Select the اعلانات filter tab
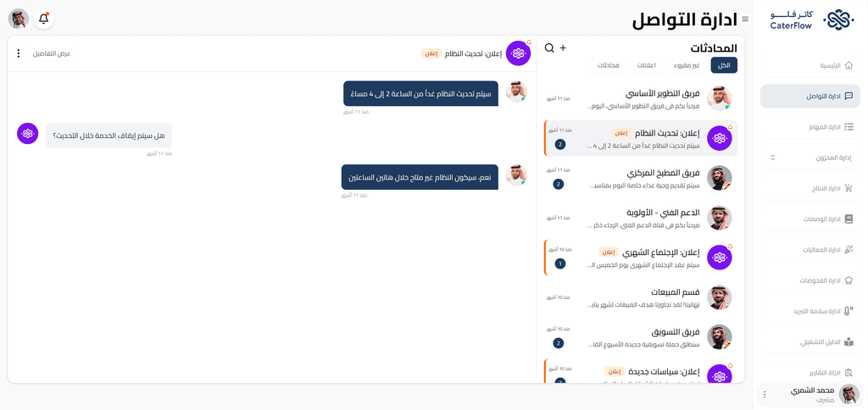The width and height of the screenshot is (868, 410). [647, 65]
